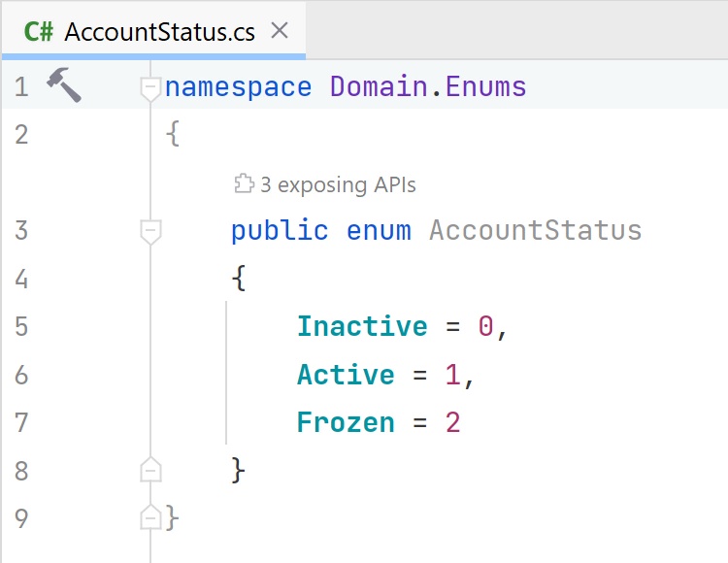Click line number 5 in the gutter
Viewport: 728px width, 563px height.
[x=21, y=326]
